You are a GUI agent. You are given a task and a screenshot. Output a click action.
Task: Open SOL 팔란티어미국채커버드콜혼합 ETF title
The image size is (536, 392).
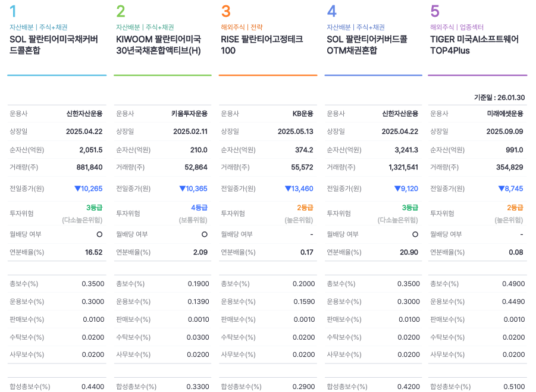pyautogui.click(x=54, y=45)
